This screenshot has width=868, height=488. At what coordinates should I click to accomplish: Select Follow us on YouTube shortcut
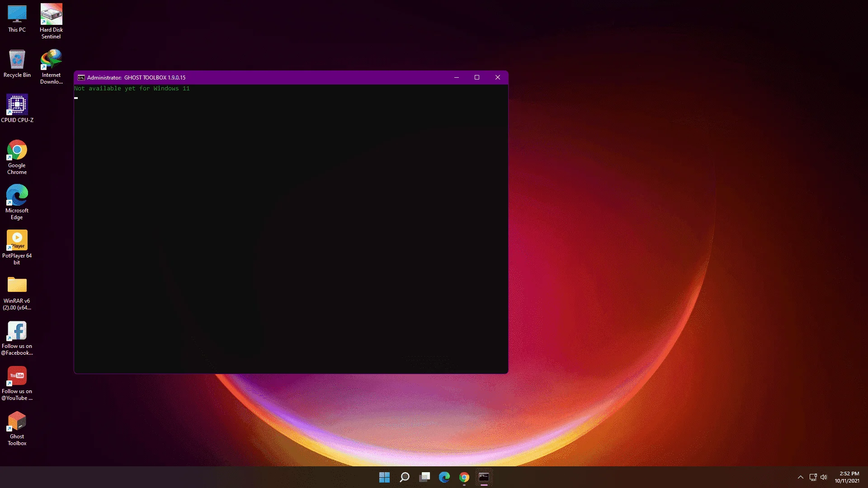pyautogui.click(x=17, y=383)
